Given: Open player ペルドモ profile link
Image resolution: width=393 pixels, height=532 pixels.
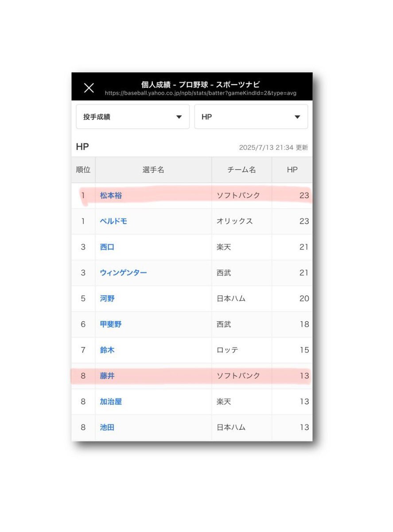Looking at the screenshot, I should coord(113,221).
